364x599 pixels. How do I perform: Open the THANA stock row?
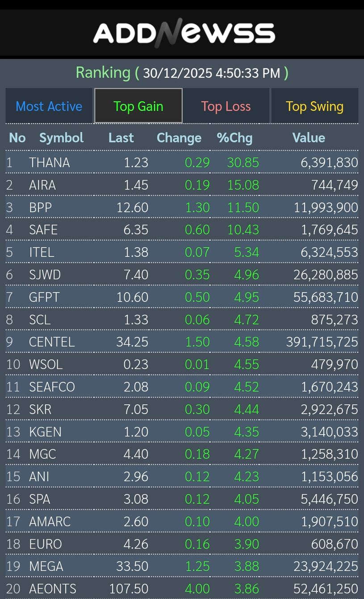[50, 162]
